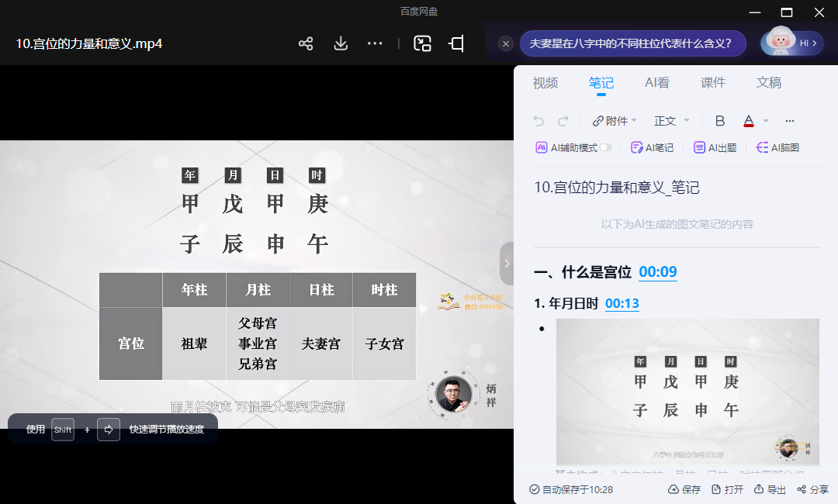Click the auto-save checkmark at the bottom

click(535, 489)
